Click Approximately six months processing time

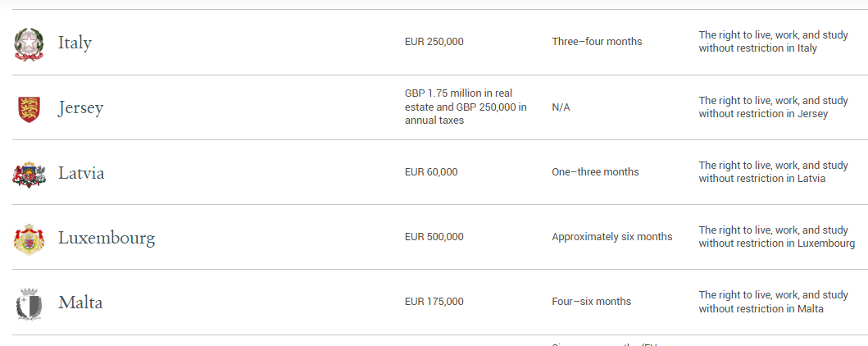click(x=612, y=237)
